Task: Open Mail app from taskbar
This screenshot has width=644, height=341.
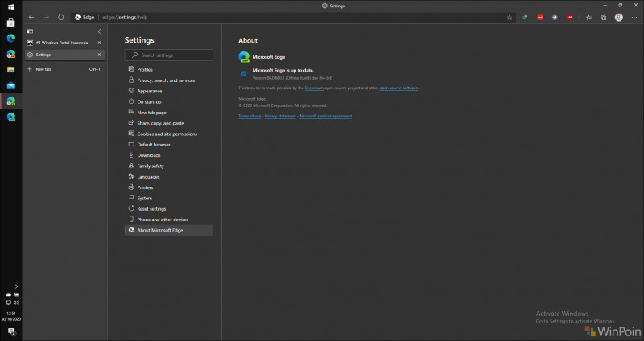Action: pyautogui.click(x=11, y=85)
